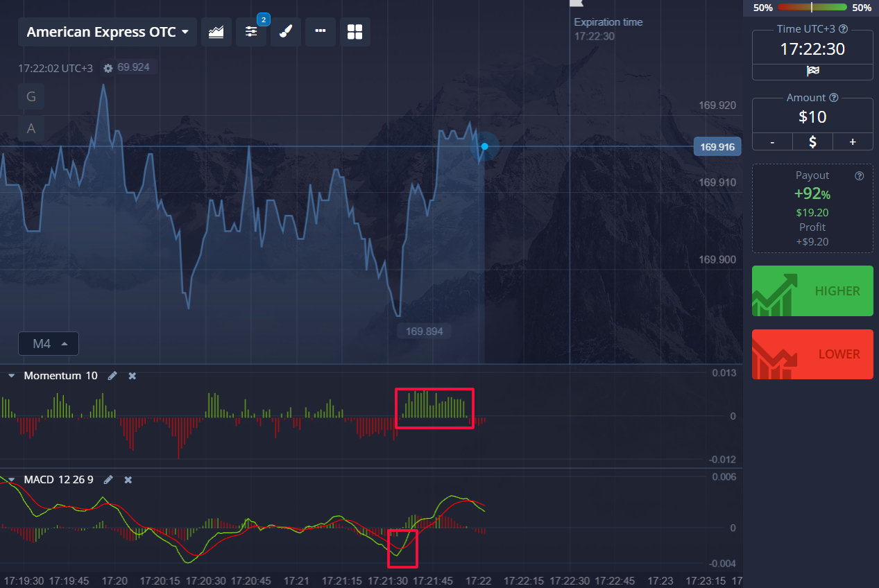The image size is (879, 588).
Task: Increase the amount with plus button
Action: [x=853, y=141]
